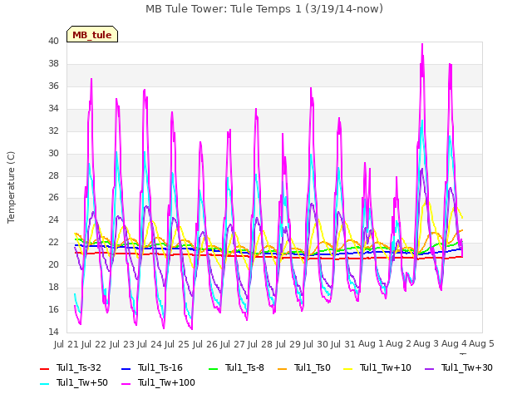532x399 pixels.
Task: Click the 28 y-axis tick label
Action: click(53, 175)
